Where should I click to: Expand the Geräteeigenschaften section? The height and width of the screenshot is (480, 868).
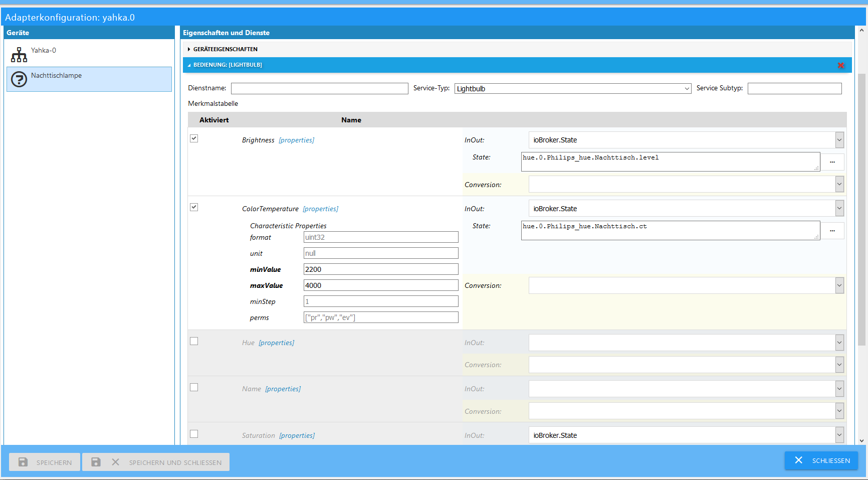coord(225,49)
